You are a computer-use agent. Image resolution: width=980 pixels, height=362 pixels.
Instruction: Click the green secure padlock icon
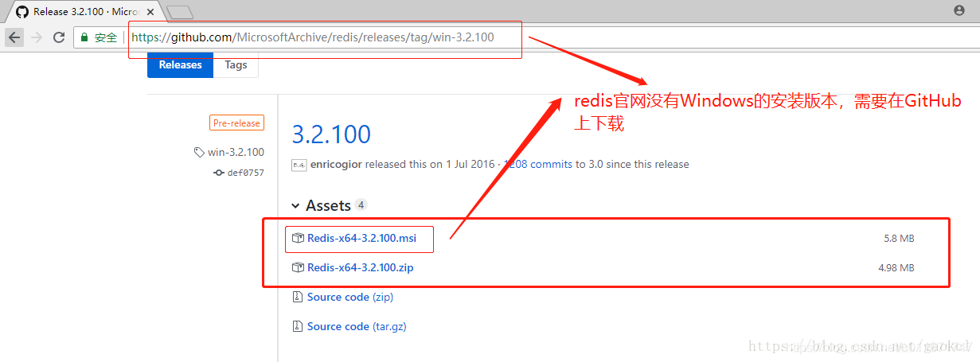[x=84, y=37]
